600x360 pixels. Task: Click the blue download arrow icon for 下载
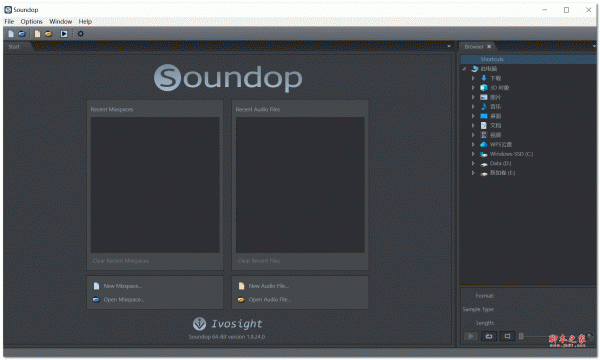click(484, 78)
